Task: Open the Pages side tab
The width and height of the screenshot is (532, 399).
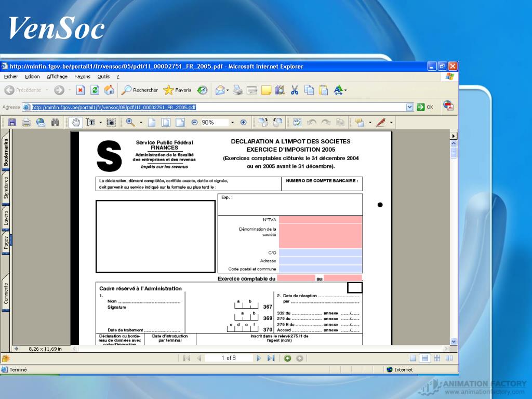Action: pyautogui.click(x=6, y=243)
